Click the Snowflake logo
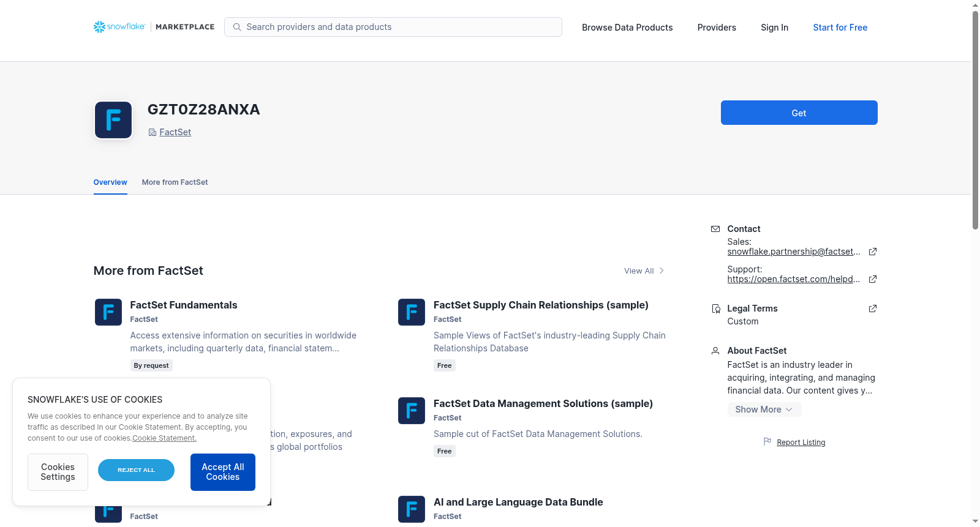This screenshot has height=527, width=980. pyautogui.click(x=119, y=27)
